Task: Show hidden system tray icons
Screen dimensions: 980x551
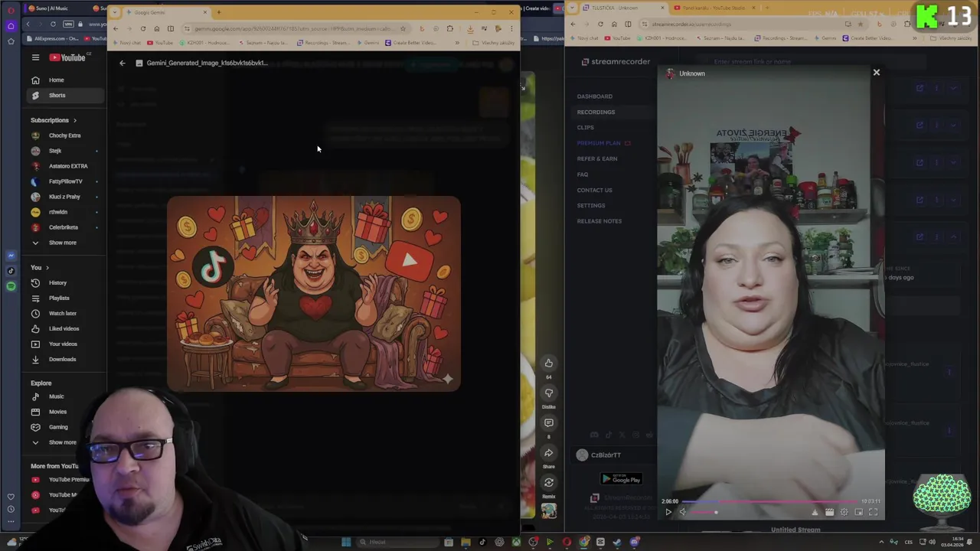Action: [881, 542]
